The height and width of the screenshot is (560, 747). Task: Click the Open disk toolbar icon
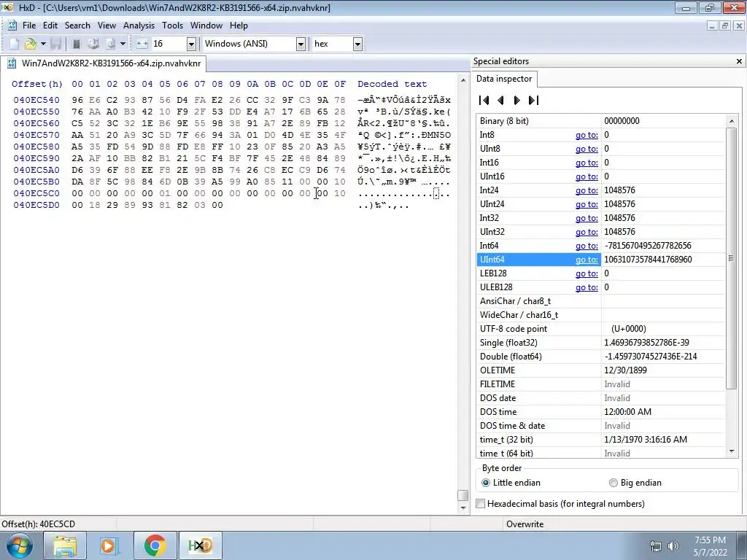click(93, 44)
